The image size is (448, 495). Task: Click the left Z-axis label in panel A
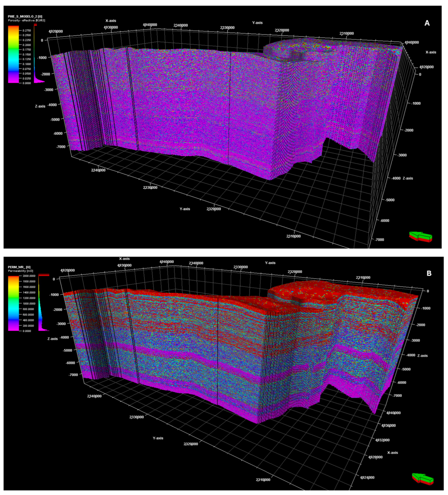40,106
